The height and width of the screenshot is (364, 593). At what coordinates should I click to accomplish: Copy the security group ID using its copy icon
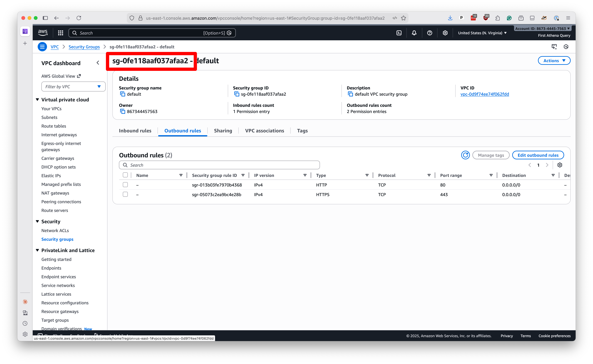point(237,94)
